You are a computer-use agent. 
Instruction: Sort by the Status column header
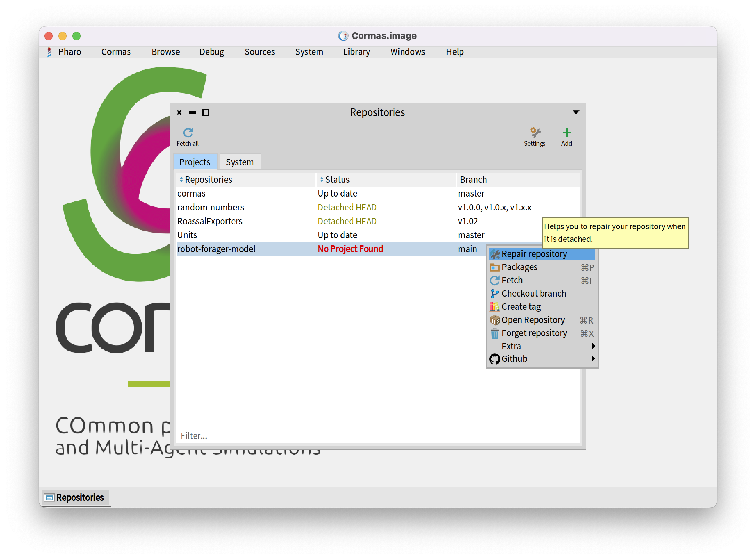coord(337,180)
